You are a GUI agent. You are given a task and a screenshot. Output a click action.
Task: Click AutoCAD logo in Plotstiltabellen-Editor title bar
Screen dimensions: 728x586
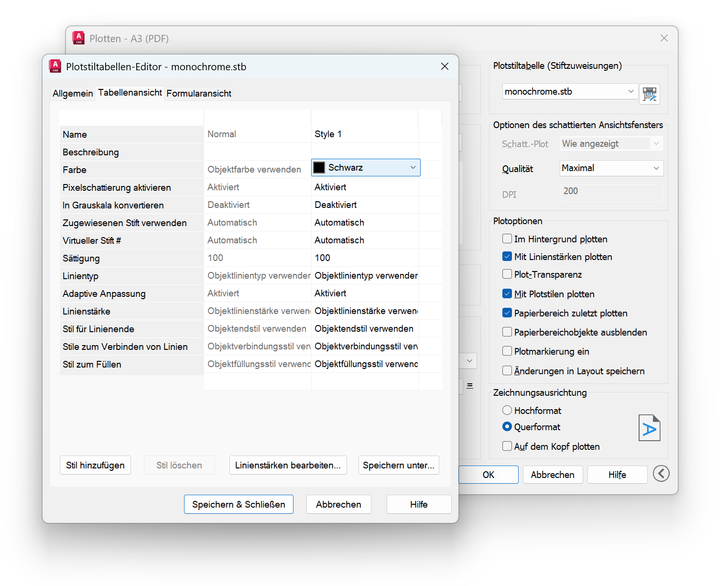55,66
